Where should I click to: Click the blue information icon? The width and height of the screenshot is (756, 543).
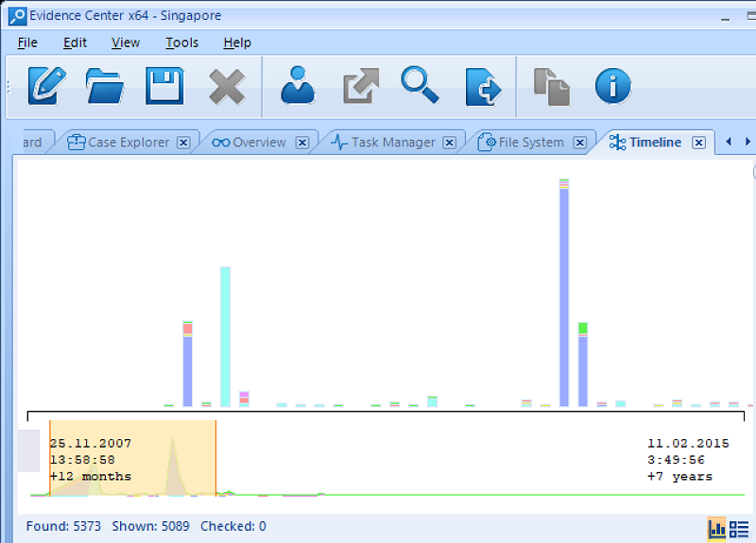click(612, 86)
